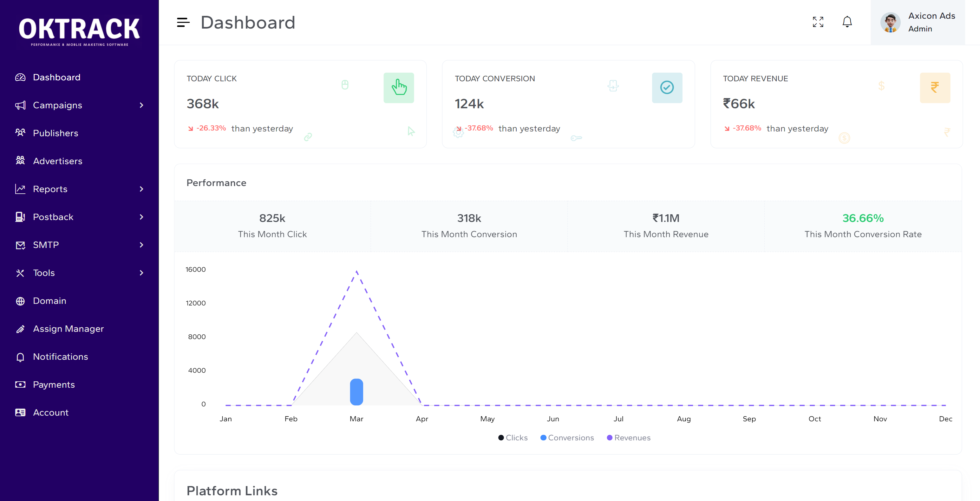Toggle the Clicks legend on the chart

pos(513,438)
